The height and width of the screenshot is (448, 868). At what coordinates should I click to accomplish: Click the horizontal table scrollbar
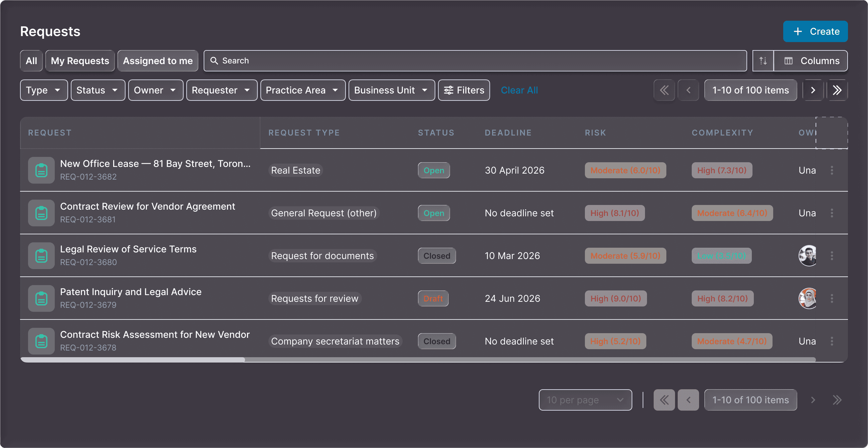133,360
